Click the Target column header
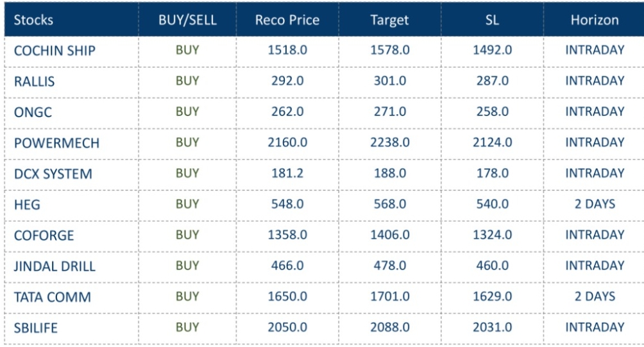Image resolution: width=644 pixels, height=347 pixels. tap(389, 20)
